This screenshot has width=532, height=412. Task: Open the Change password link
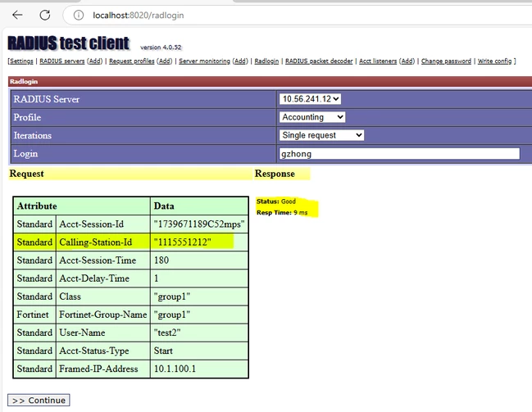pos(446,61)
